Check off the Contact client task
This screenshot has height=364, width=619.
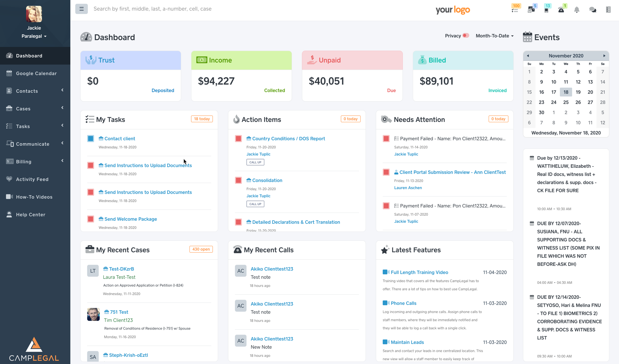(90, 139)
